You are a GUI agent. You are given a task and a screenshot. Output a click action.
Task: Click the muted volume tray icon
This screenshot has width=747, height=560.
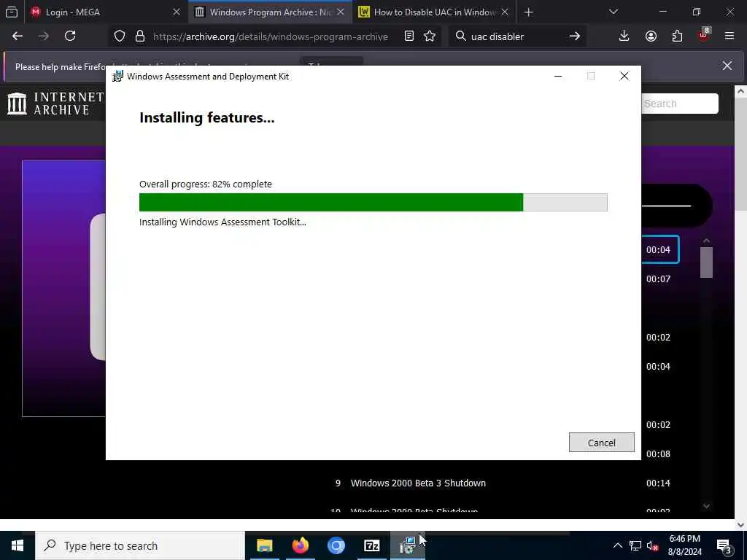click(653, 545)
